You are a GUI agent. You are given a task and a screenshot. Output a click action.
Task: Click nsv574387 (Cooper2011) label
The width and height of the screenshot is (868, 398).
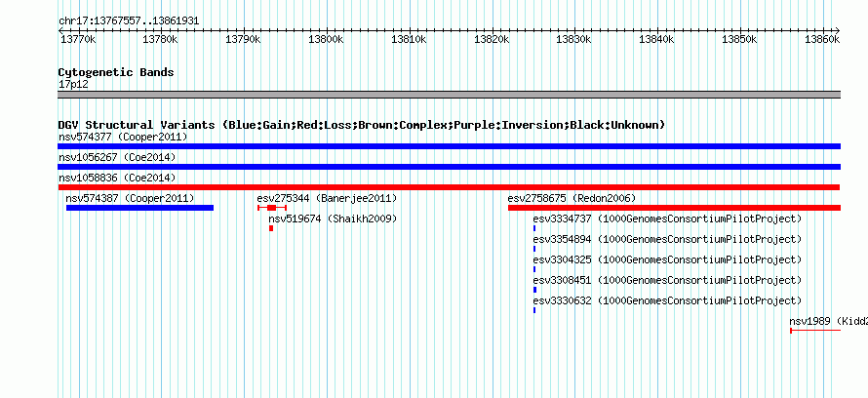coord(130,198)
